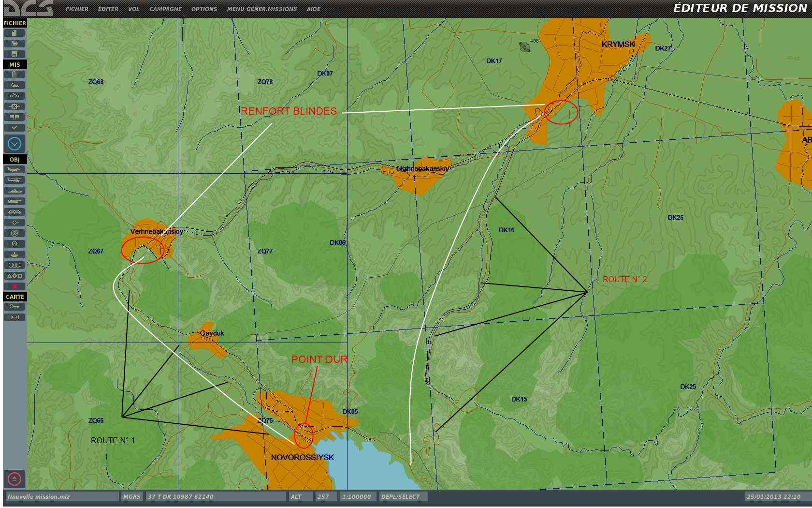Select the ship group tool
The height and width of the screenshot is (508, 812).
[x=14, y=191]
